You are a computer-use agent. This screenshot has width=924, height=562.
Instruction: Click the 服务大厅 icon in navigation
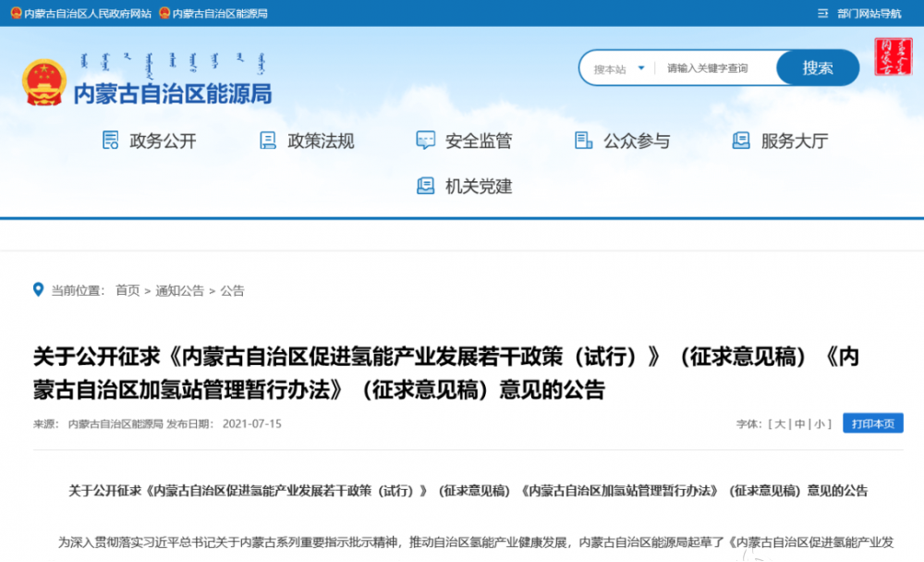click(x=741, y=140)
